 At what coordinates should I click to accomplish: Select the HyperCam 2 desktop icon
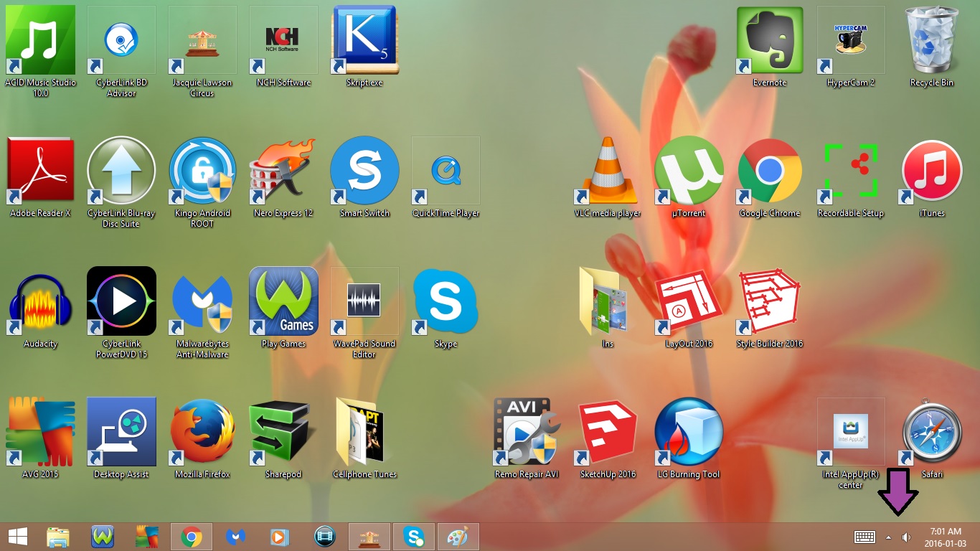tap(851, 40)
